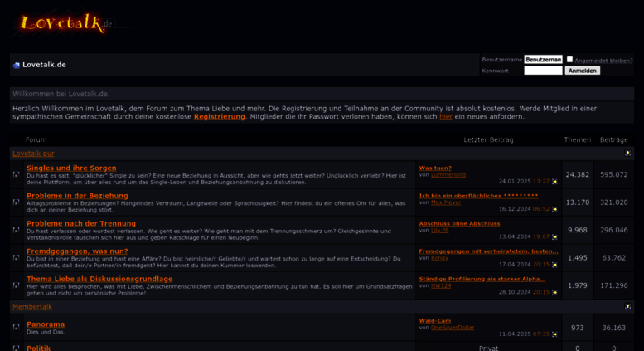
Task: Click the Beiträge count 296.046
Action: pyautogui.click(x=613, y=230)
